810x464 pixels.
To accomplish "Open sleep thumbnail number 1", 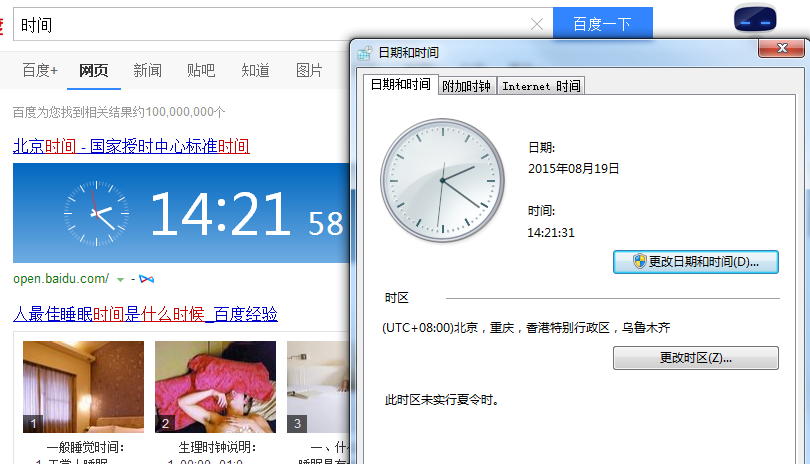I will 83,386.
